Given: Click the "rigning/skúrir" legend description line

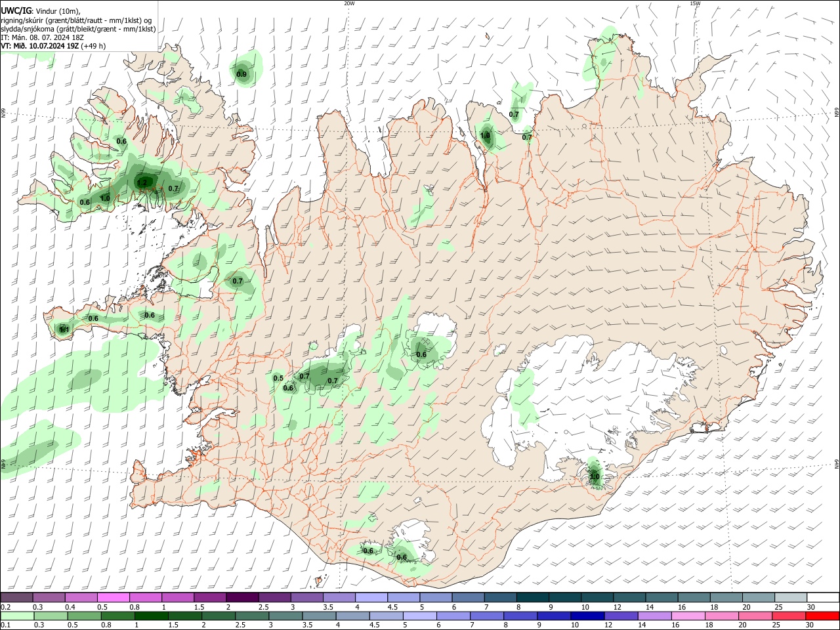Looking at the screenshot, I should pos(77,20).
